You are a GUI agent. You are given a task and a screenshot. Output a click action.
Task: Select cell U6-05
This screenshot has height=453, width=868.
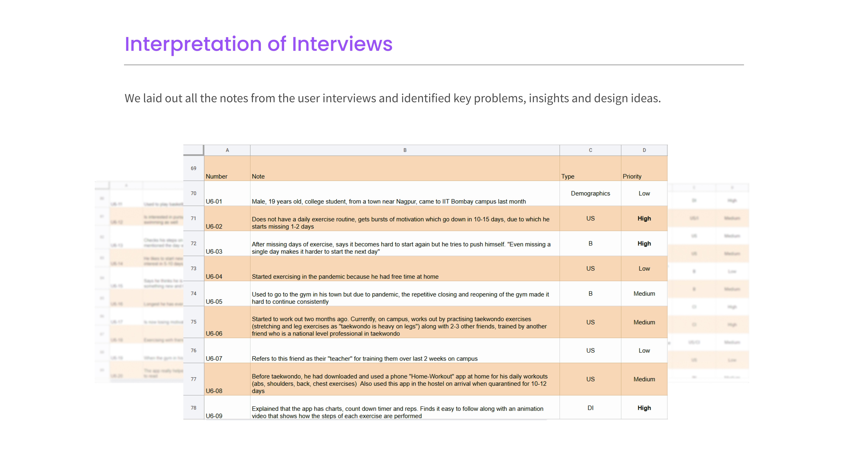click(x=227, y=293)
